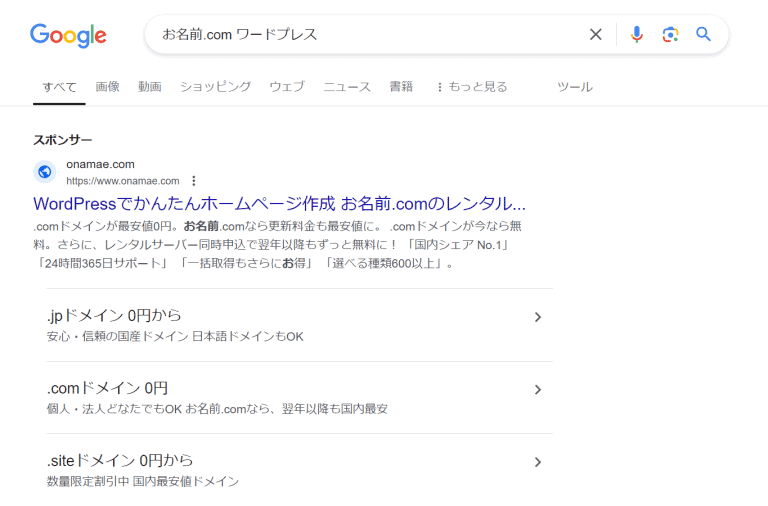Select the ショッピング tab
The width and height of the screenshot is (768, 506).
[215, 87]
